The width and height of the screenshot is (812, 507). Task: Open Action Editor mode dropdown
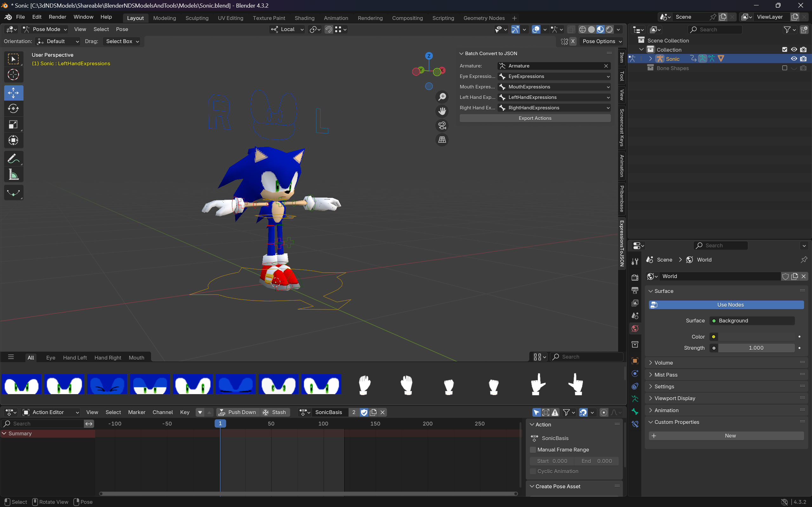pos(51,412)
